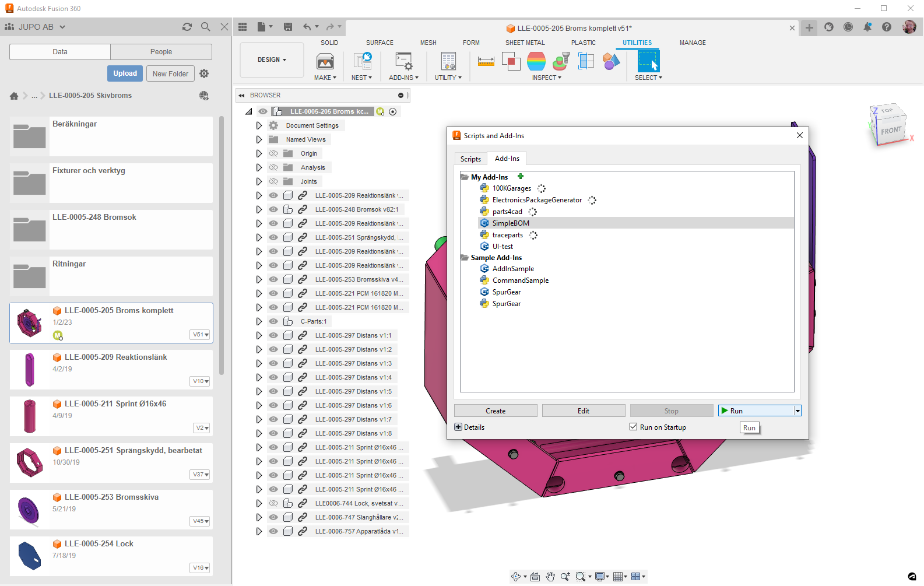
Task: Open the Interference inspect tool
Action: 511,61
